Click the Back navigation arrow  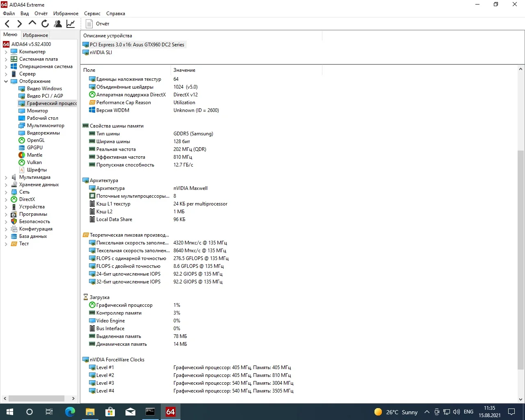coord(7,24)
